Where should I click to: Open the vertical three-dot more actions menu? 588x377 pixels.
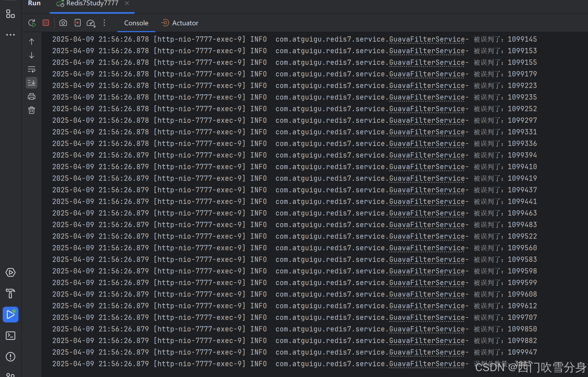pos(104,23)
